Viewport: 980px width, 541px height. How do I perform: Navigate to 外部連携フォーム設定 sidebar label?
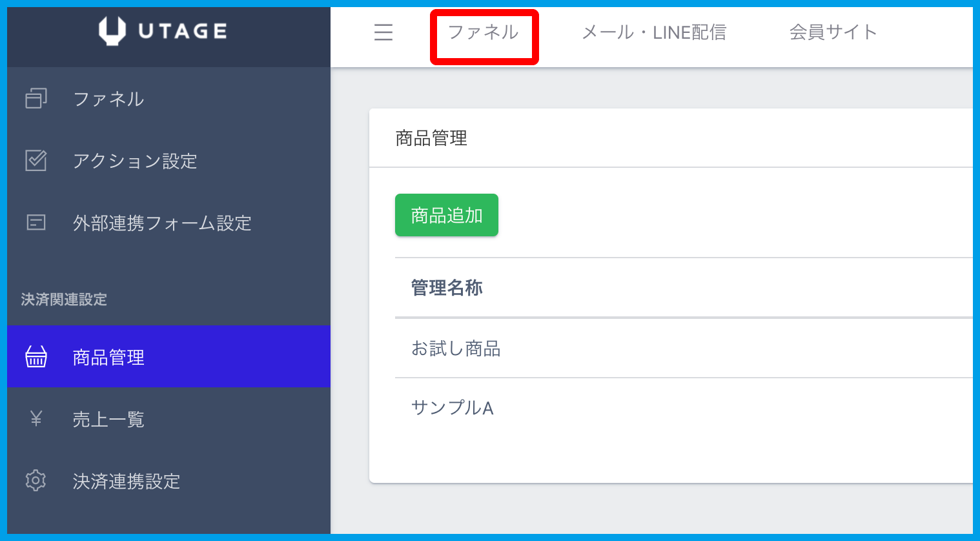[162, 223]
